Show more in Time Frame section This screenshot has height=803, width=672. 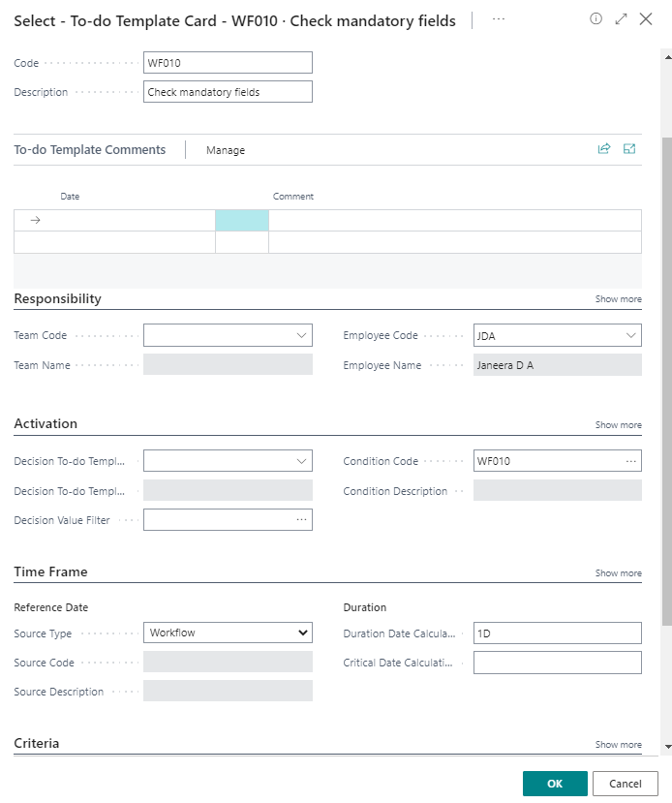point(618,573)
